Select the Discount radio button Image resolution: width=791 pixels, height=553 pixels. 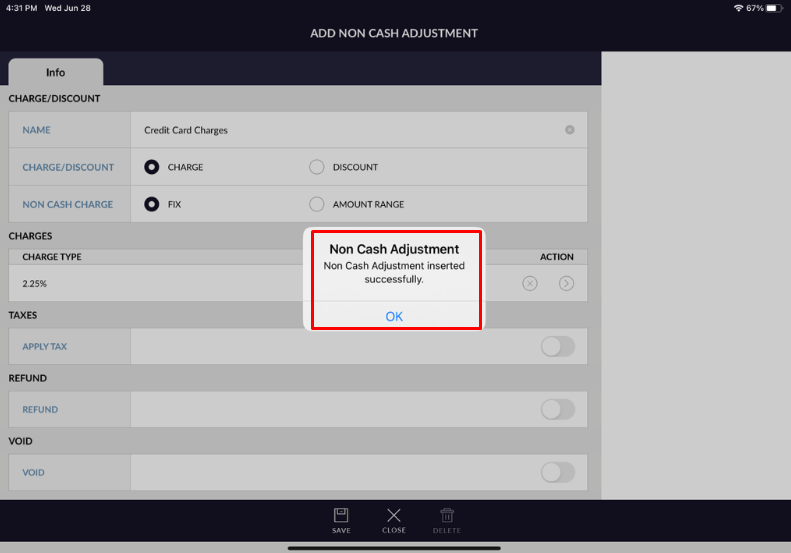pos(317,167)
